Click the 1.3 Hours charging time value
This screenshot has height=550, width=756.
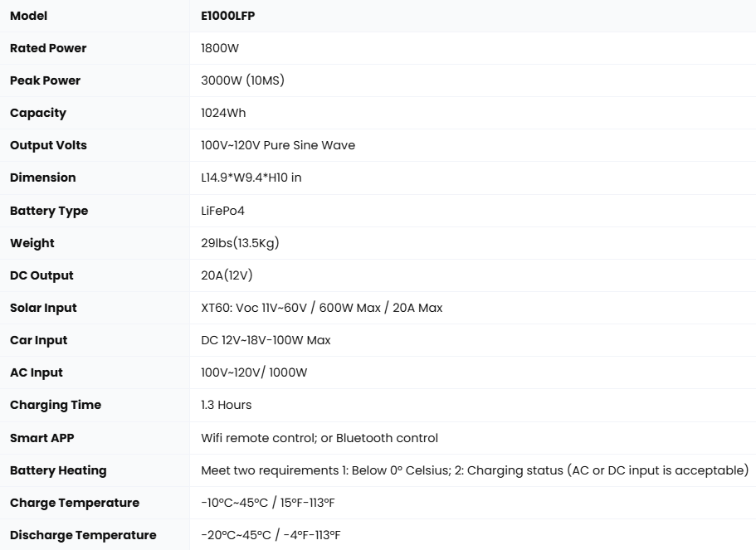click(x=226, y=405)
